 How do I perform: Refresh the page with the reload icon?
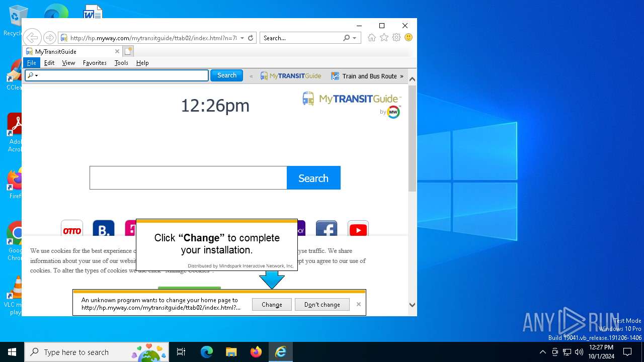(251, 38)
